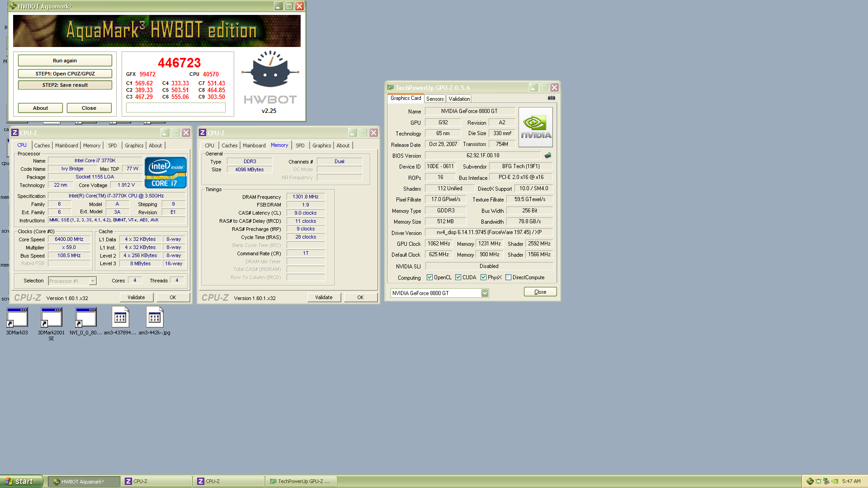Click OK in left CPU-Z window
Image resolution: width=868 pixels, height=488 pixels.
click(x=173, y=297)
